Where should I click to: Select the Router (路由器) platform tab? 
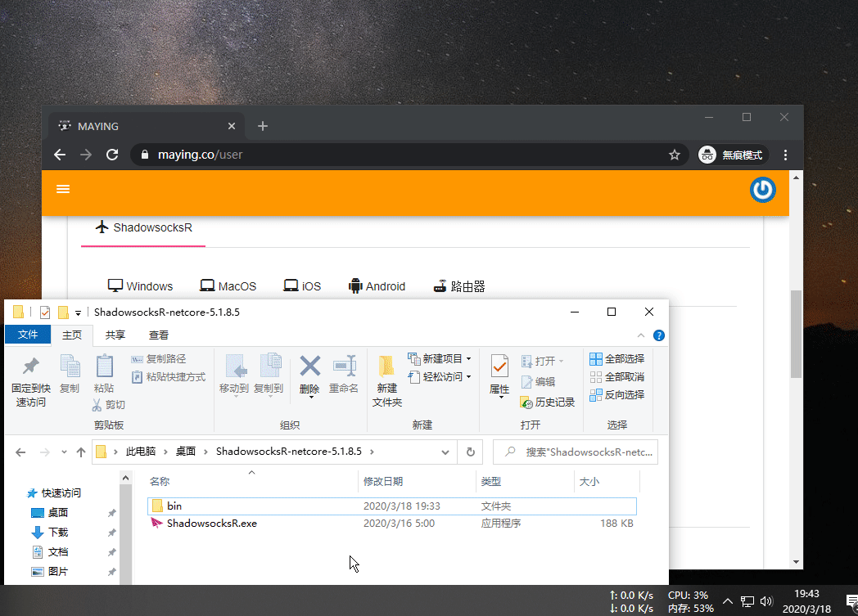click(459, 286)
